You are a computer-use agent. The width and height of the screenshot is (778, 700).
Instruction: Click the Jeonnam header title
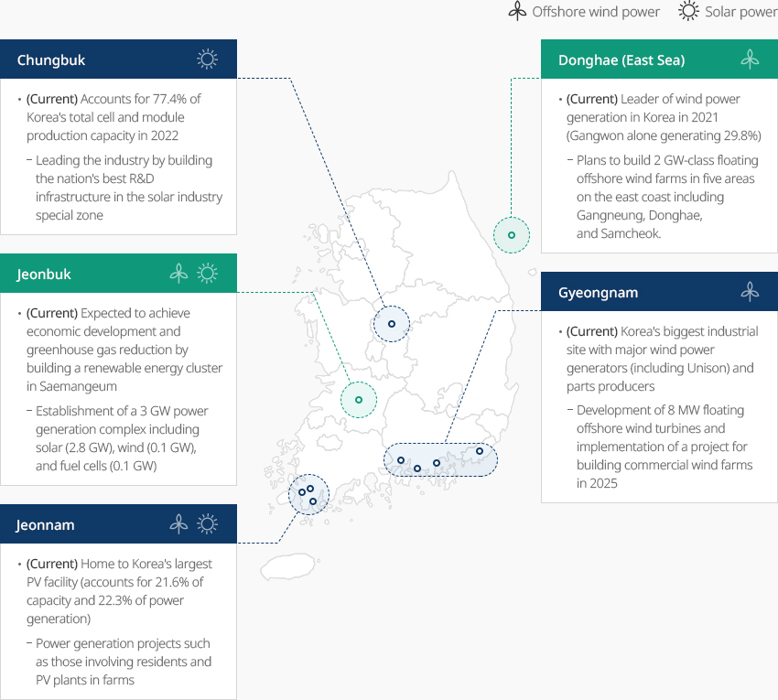click(45, 525)
